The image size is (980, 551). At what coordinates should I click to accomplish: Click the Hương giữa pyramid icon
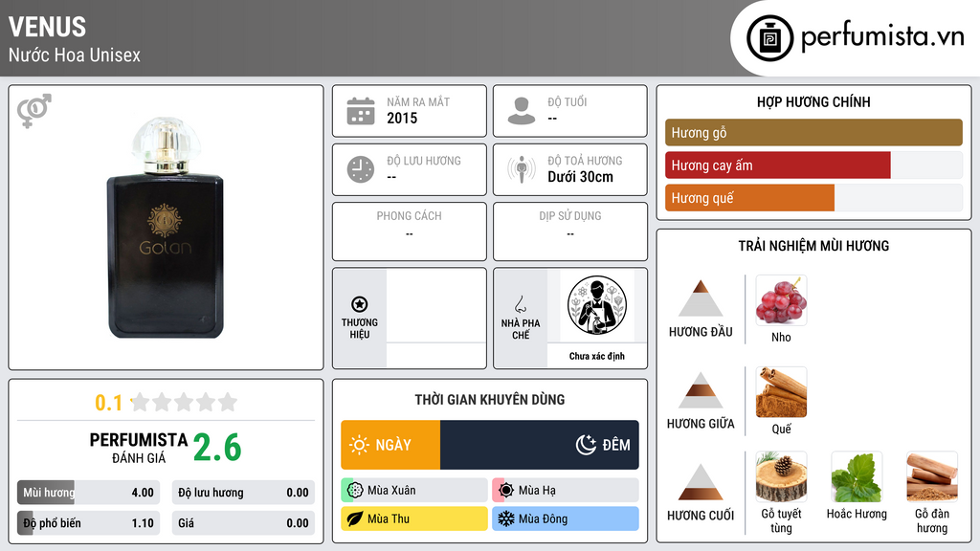tap(701, 390)
